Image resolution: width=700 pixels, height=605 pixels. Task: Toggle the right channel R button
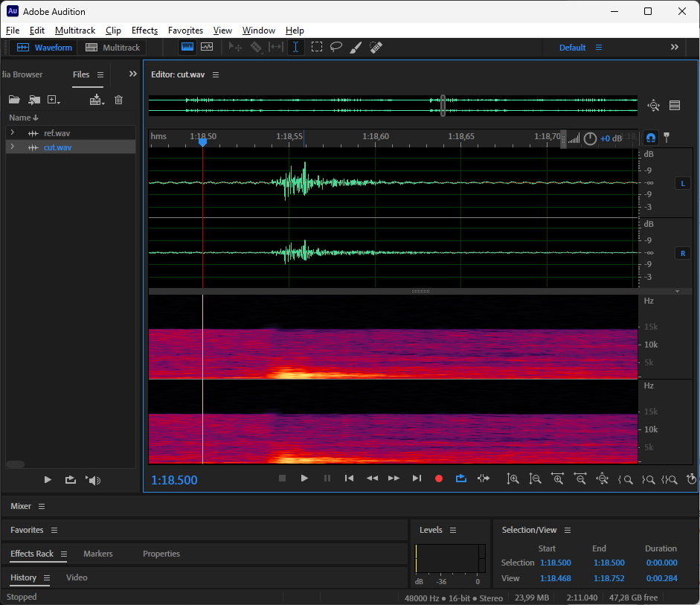tap(683, 253)
